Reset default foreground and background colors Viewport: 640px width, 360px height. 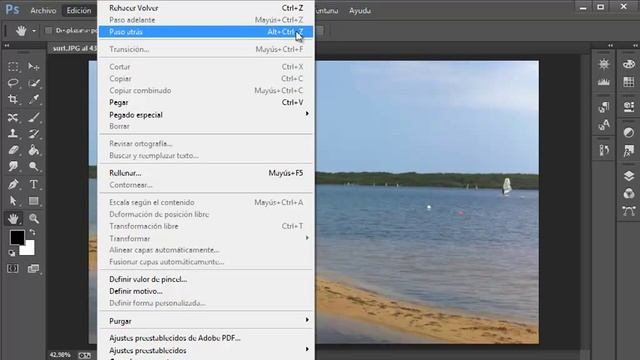[x=12, y=253]
